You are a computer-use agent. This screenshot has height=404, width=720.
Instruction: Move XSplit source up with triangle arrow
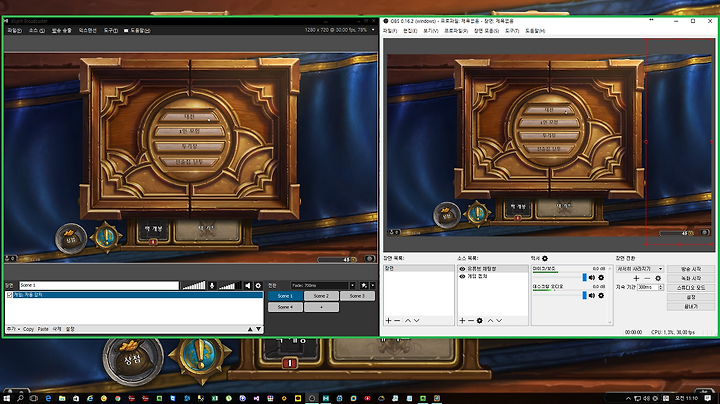click(x=250, y=329)
